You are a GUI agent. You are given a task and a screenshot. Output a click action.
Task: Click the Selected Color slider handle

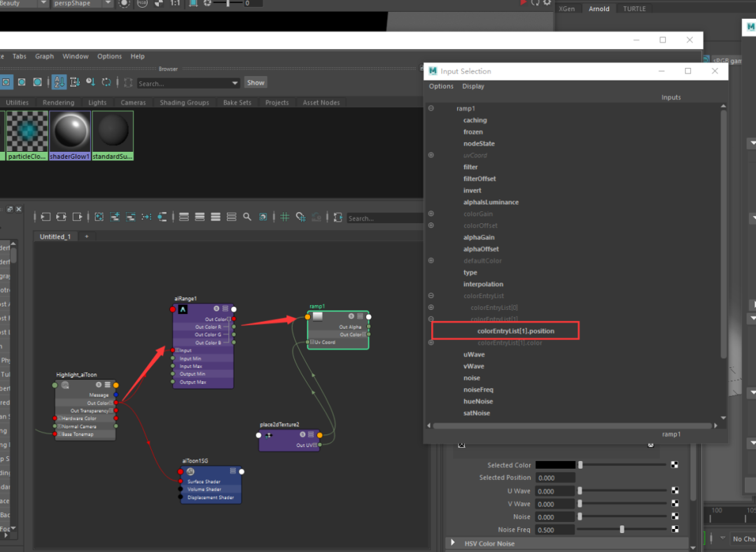[x=580, y=465]
